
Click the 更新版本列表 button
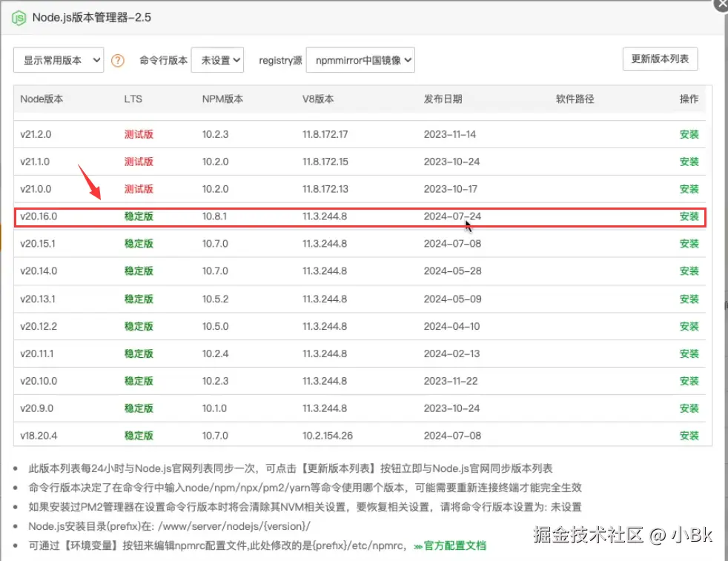point(660,59)
